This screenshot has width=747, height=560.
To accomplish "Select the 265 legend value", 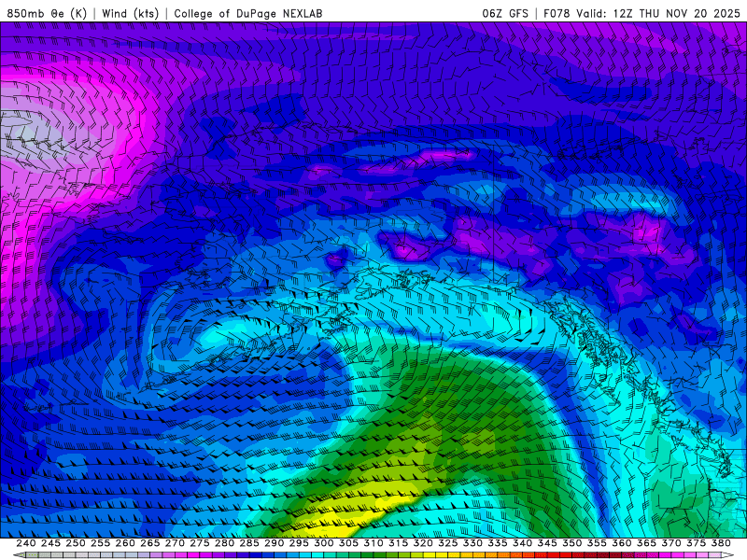I will pos(149,543).
